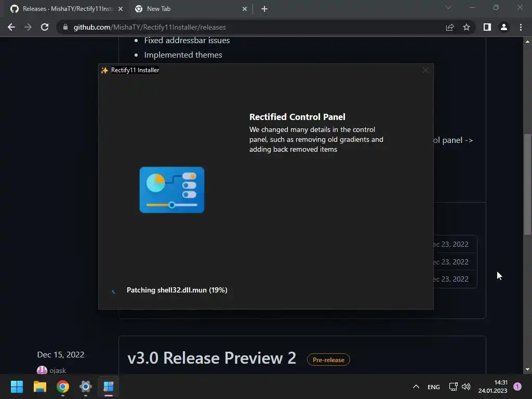Go forward in Chrome
The height and width of the screenshot is (399, 532).
coord(28,27)
